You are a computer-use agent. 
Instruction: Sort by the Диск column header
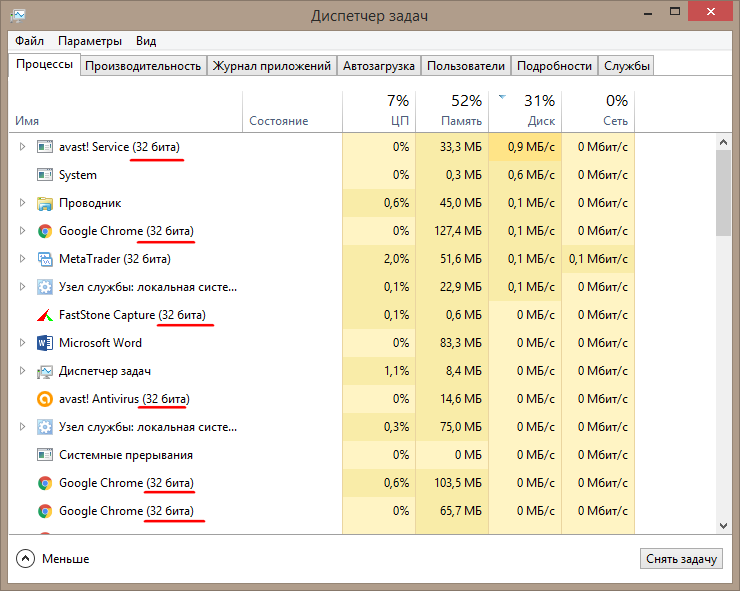click(x=525, y=112)
